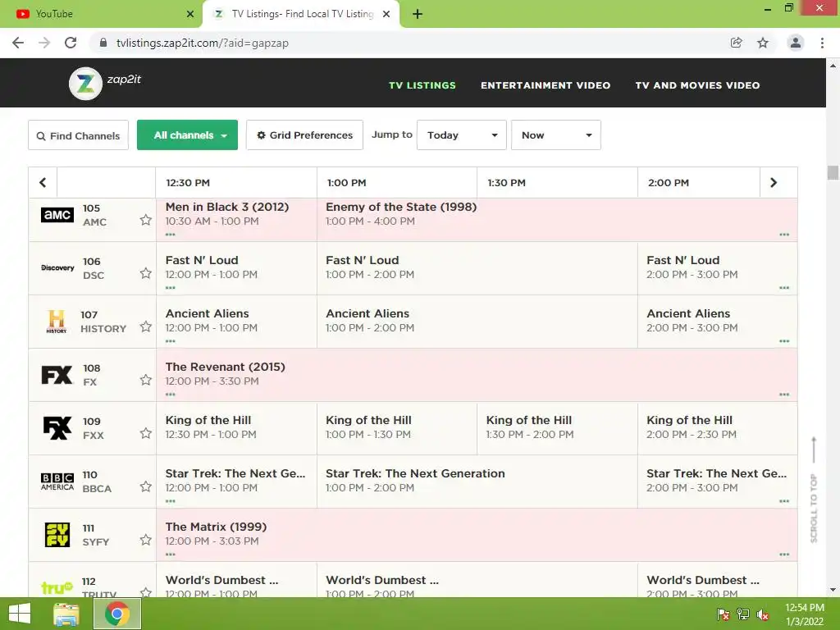Expand details dots under The Revenant
Screen dimensions: 840x630
pyautogui.click(x=171, y=395)
